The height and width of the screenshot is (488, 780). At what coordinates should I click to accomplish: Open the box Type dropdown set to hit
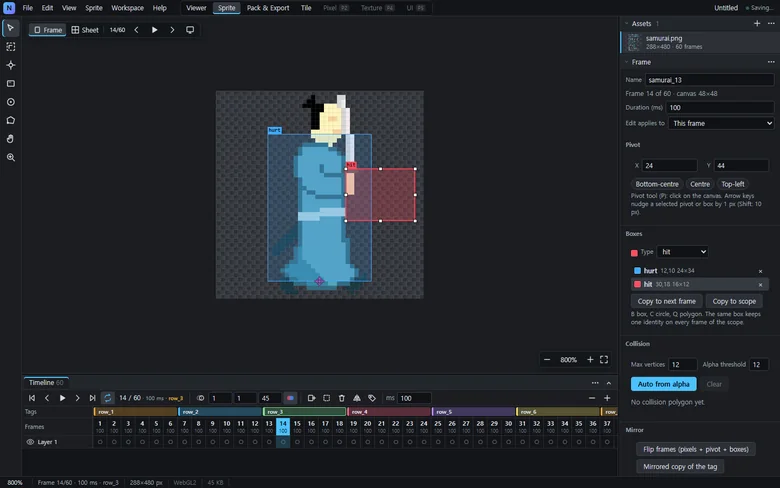[682, 252]
